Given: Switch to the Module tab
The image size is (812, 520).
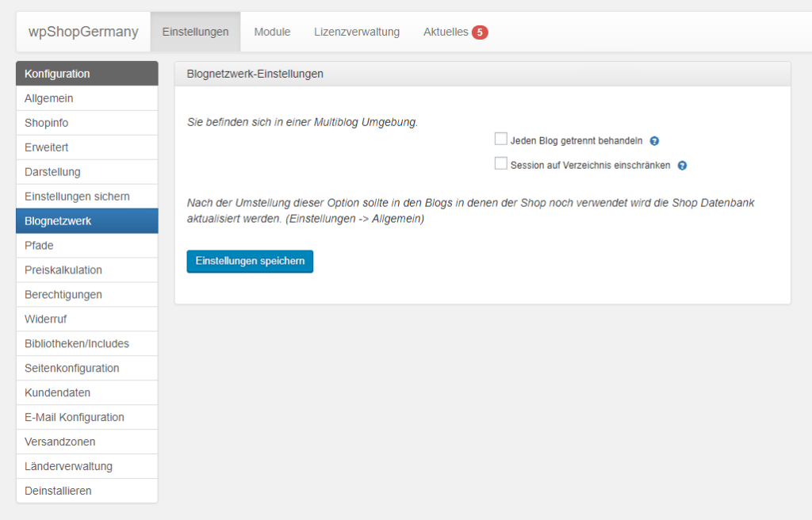Looking at the screenshot, I should 272,32.
